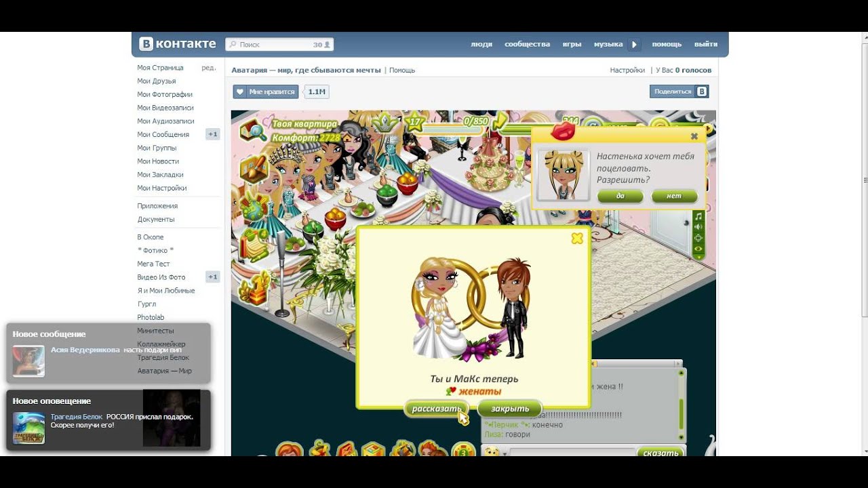The image size is (868, 488).
Task: Open the люди menu item
Action: tap(481, 44)
